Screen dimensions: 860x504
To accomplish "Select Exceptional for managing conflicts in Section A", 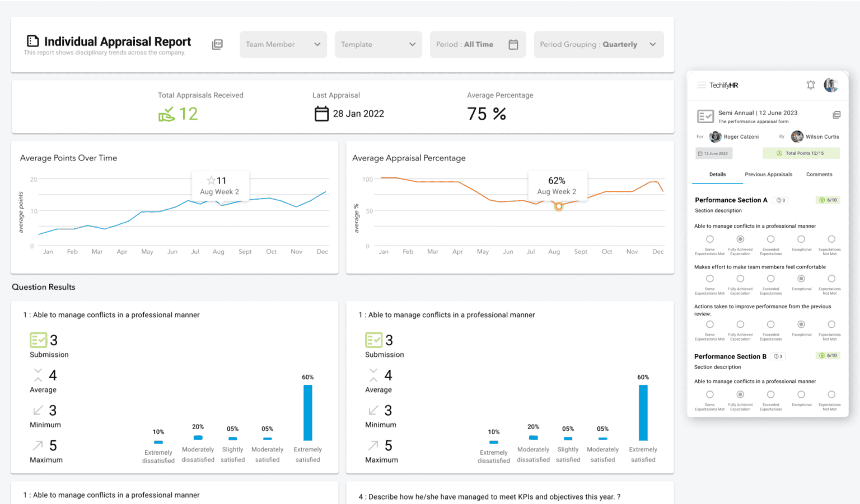I will [x=802, y=240].
